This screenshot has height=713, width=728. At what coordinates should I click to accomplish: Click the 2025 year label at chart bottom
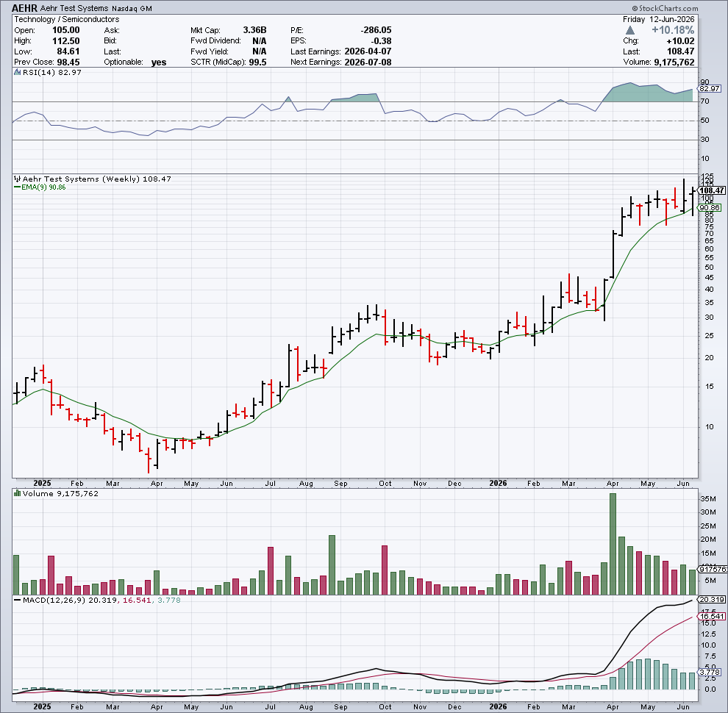(42, 707)
